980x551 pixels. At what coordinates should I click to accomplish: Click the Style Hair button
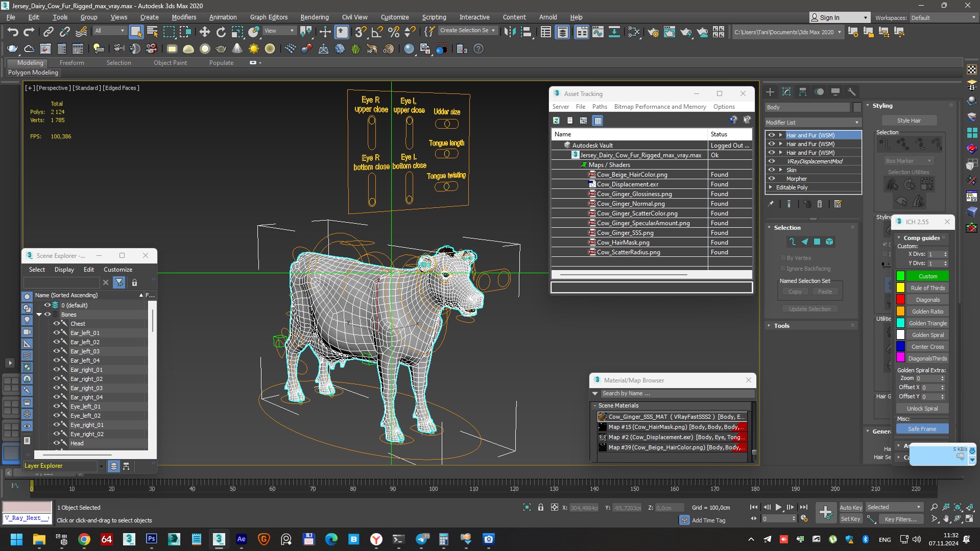point(909,121)
